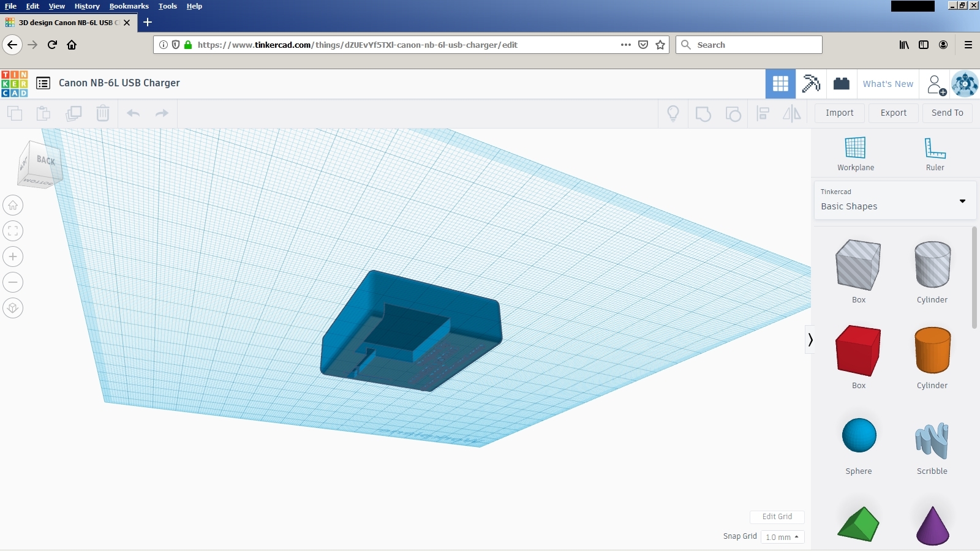Pick the purple Cone shape
This screenshot has width=980, height=551.
[x=932, y=525]
